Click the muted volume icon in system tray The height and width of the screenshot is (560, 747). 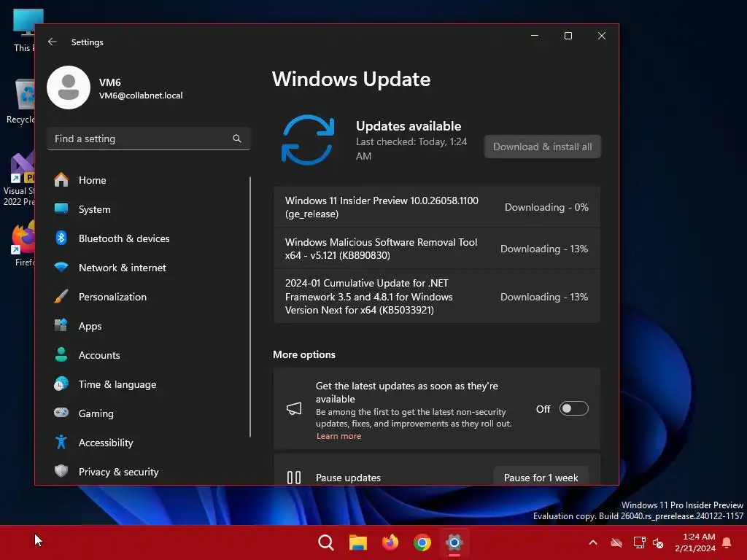(658, 542)
